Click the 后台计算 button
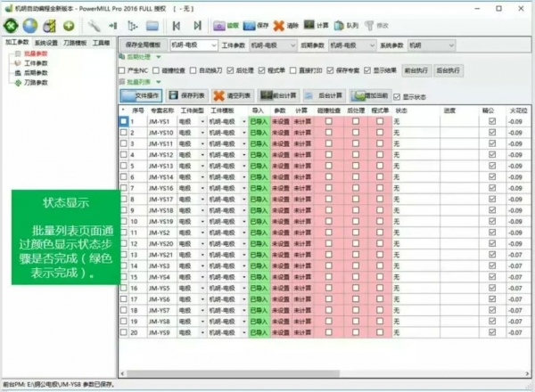The image size is (535, 392). (x=325, y=96)
